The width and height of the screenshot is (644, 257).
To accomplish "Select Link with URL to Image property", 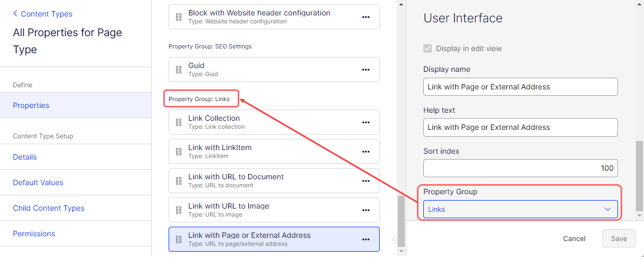I will (x=274, y=210).
